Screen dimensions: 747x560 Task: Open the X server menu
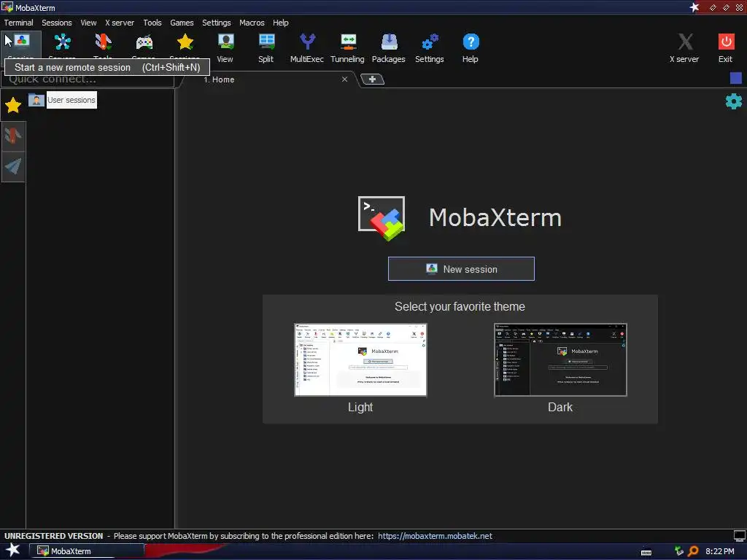tap(120, 23)
